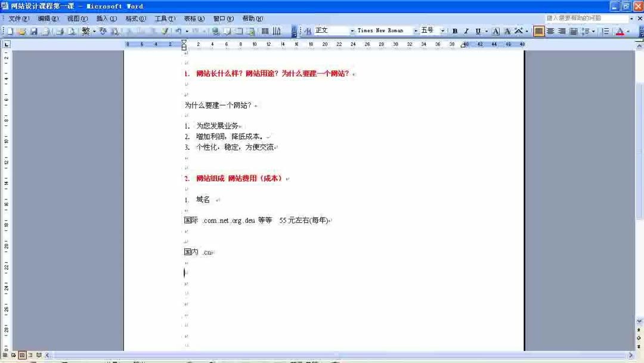Save the document
The height and width of the screenshot is (363, 644).
coord(33,30)
